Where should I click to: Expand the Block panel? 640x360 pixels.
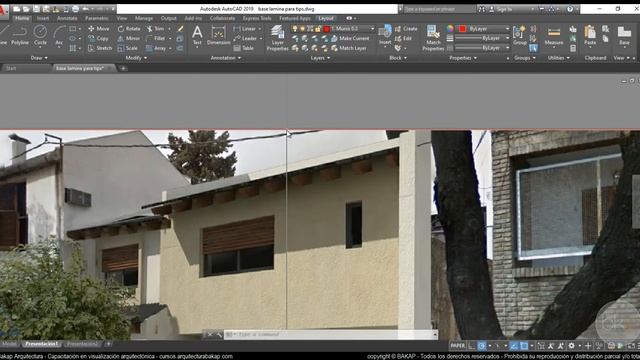pyautogui.click(x=398, y=58)
